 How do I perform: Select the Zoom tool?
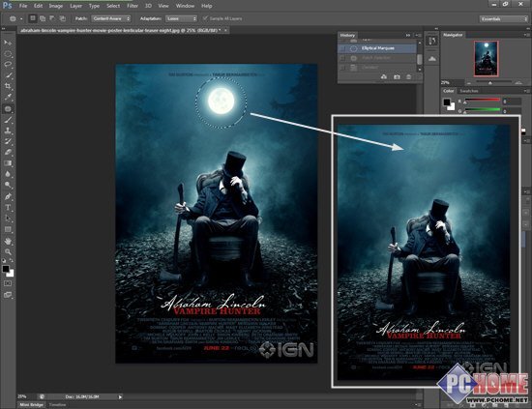tap(8, 252)
